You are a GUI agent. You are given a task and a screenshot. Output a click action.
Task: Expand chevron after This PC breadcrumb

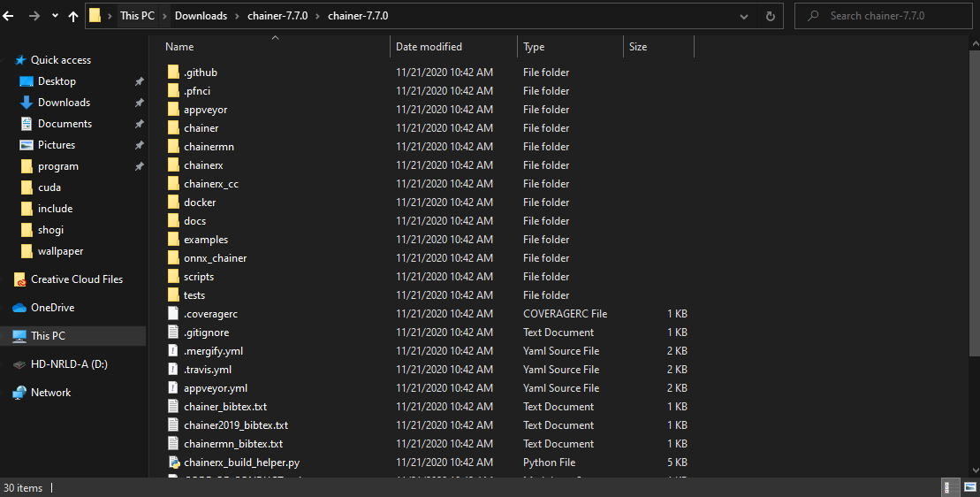point(165,16)
